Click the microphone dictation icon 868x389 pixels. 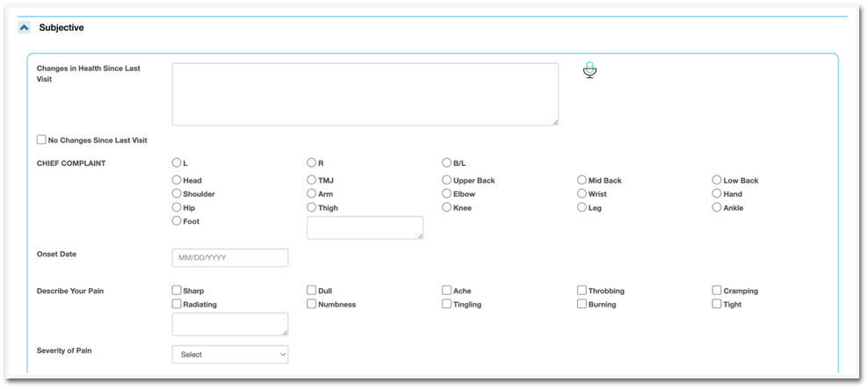[590, 71]
